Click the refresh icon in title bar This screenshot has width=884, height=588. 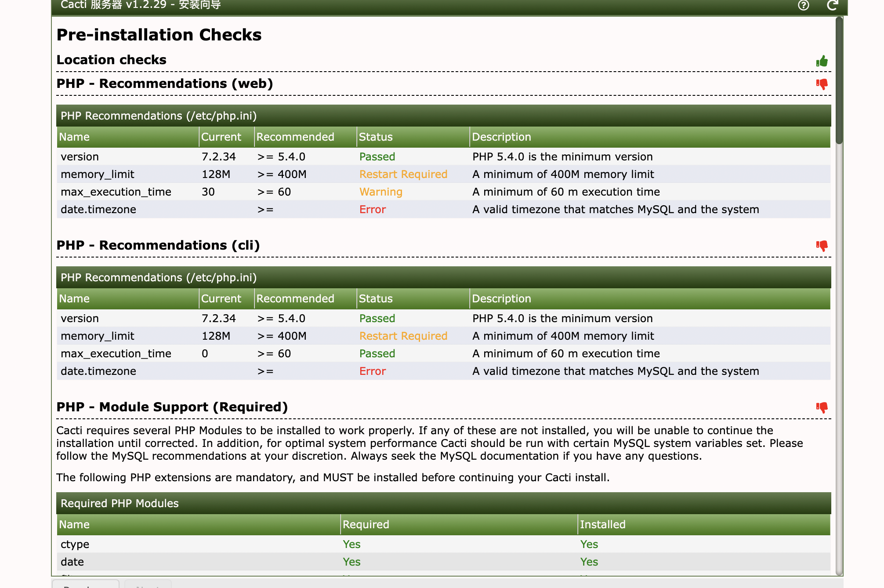tap(832, 5)
